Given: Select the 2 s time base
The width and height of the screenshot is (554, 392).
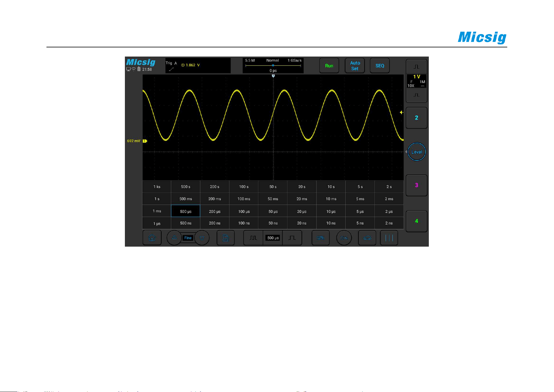Looking at the screenshot, I should tap(389, 187).
